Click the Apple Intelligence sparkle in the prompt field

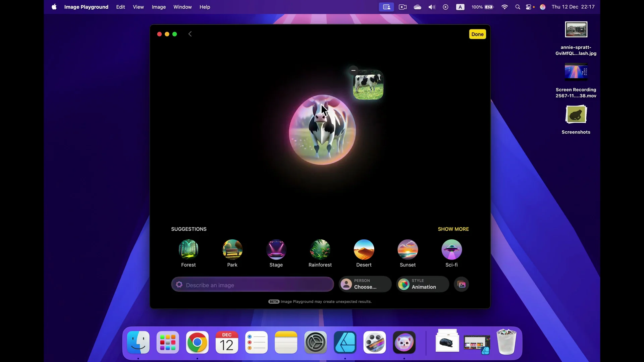179,284
